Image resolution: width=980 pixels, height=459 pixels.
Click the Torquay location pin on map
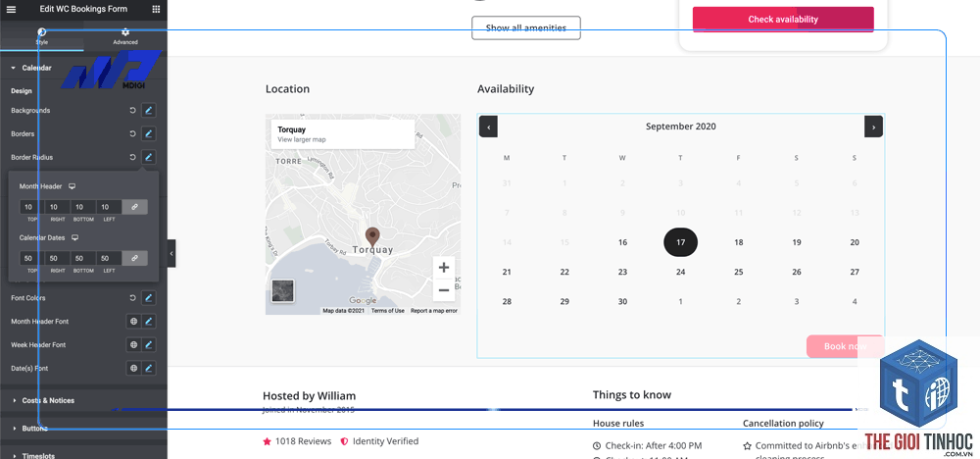[372, 237]
